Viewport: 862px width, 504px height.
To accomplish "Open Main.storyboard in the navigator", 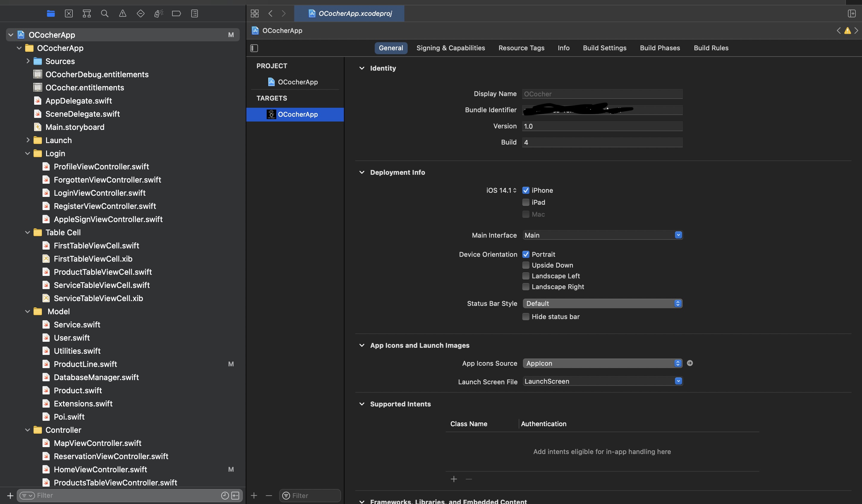I will click(x=75, y=127).
